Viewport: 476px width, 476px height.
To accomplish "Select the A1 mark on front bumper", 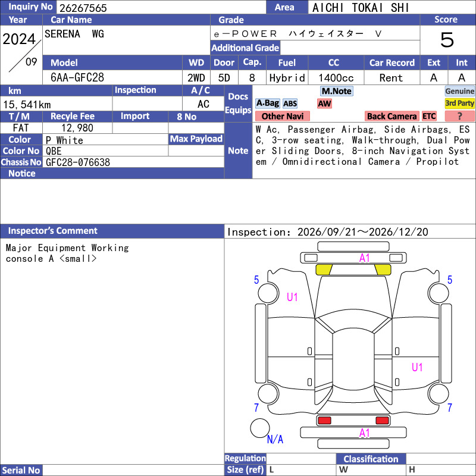I will [364, 258].
